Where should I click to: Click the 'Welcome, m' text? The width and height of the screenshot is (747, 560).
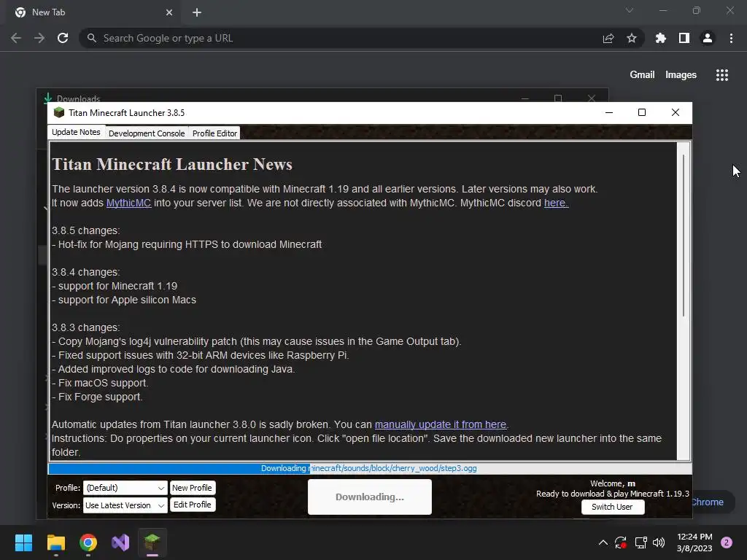[x=613, y=483]
